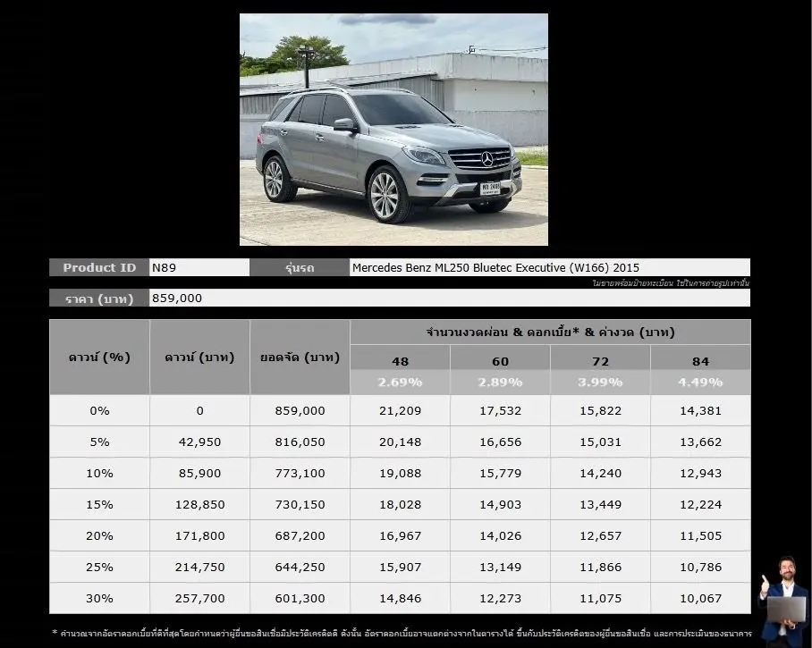Click the 21,209 monthly payment cell
812x648 pixels.
click(400, 411)
